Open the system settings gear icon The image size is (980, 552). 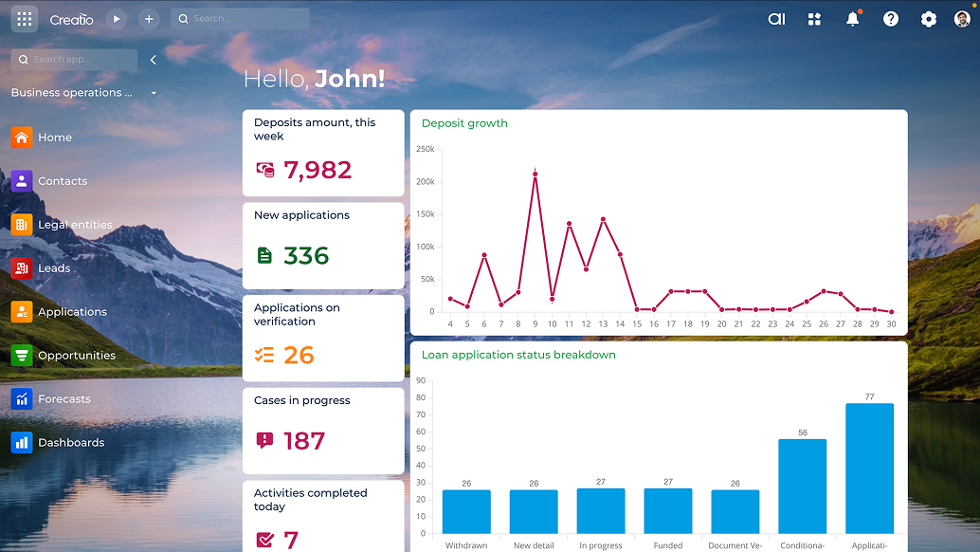(928, 19)
